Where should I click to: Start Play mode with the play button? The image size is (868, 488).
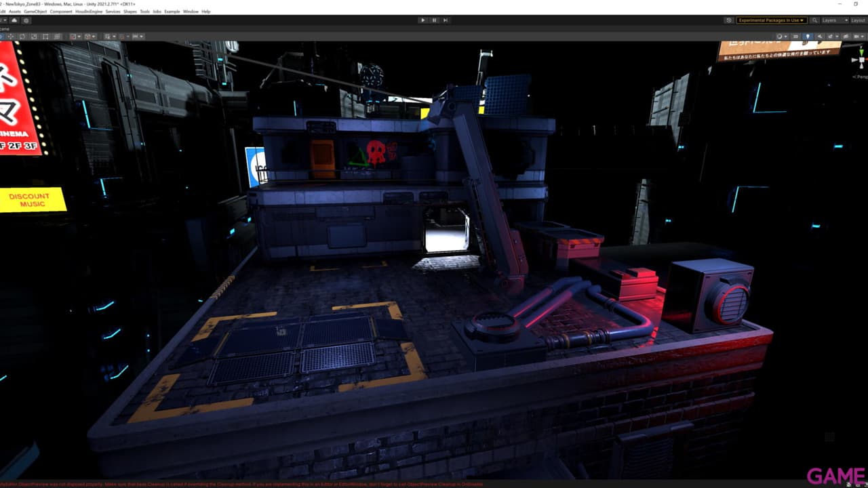[422, 20]
